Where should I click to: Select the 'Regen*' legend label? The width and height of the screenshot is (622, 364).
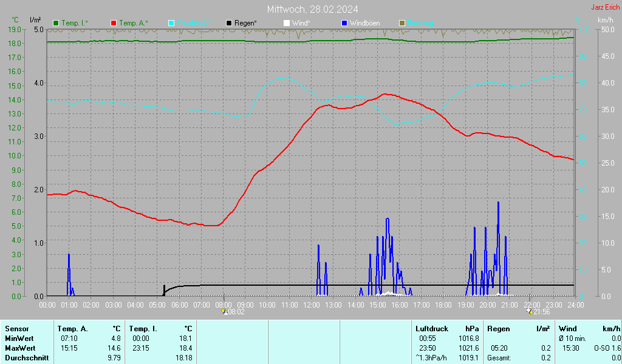coord(245,24)
